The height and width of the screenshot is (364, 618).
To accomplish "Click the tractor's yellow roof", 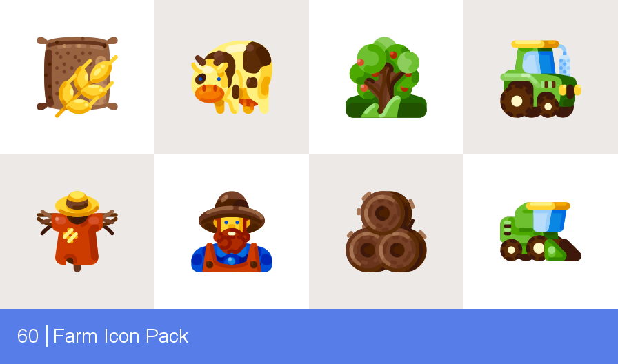I will 535,44.
